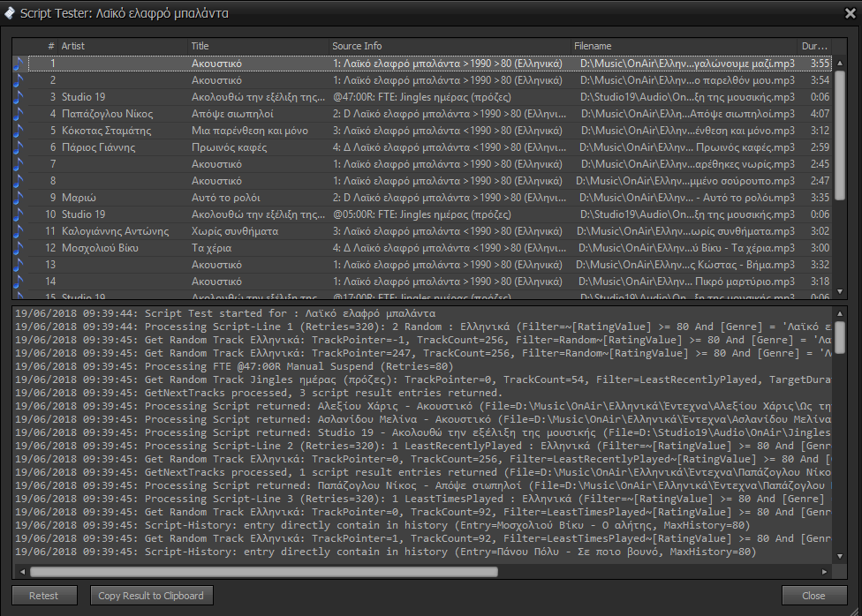Click log line 'Processing Script-Line 2 (Retries=320)'

(423, 447)
